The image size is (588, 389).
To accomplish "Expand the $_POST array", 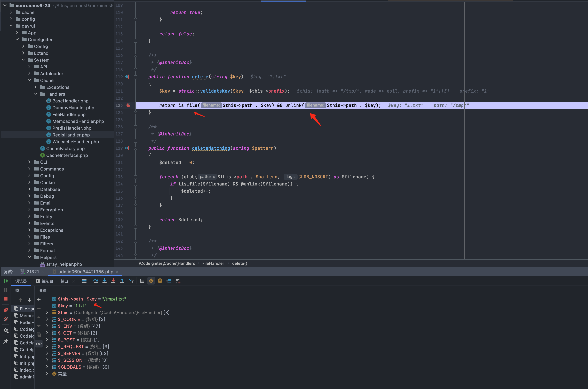I will tap(47, 340).
